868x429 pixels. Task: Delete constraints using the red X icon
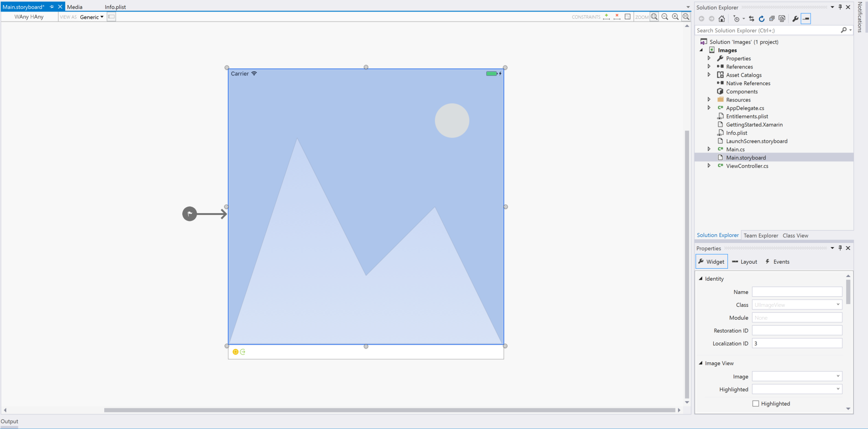click(616, 17)
